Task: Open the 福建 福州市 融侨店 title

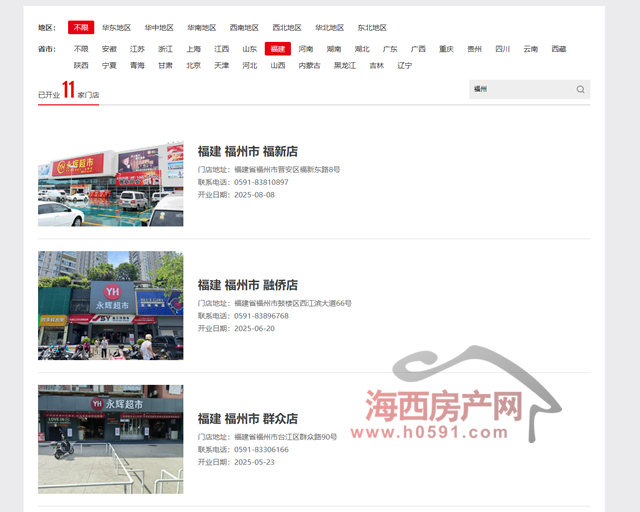Action: [x=248, y=285]
